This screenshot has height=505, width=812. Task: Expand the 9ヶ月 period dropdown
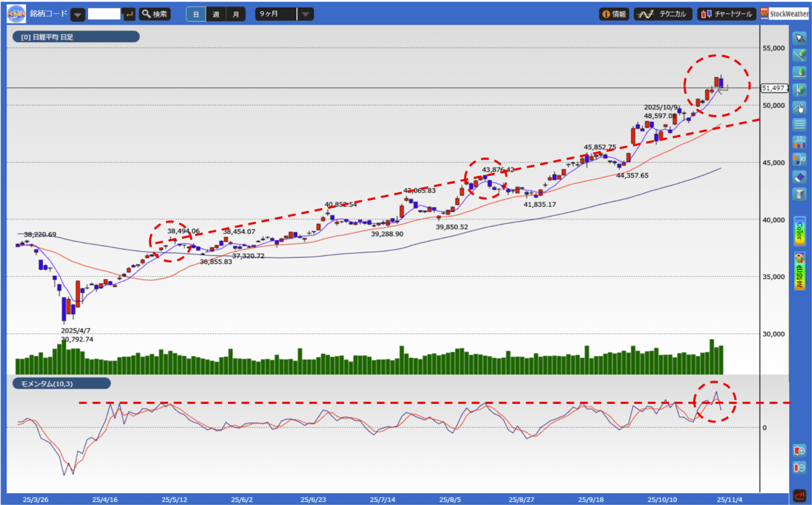coord(305,14)
